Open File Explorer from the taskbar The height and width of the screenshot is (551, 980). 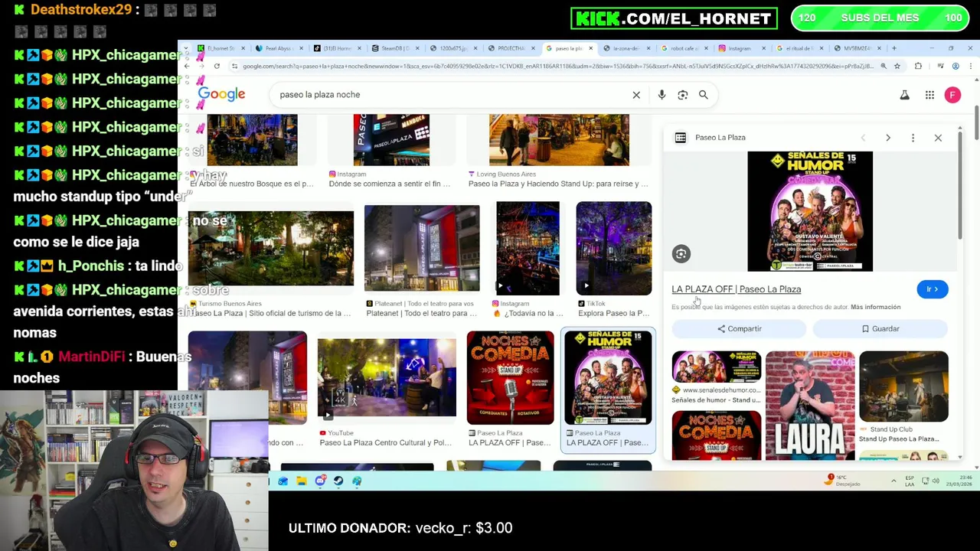coord(302,481)
